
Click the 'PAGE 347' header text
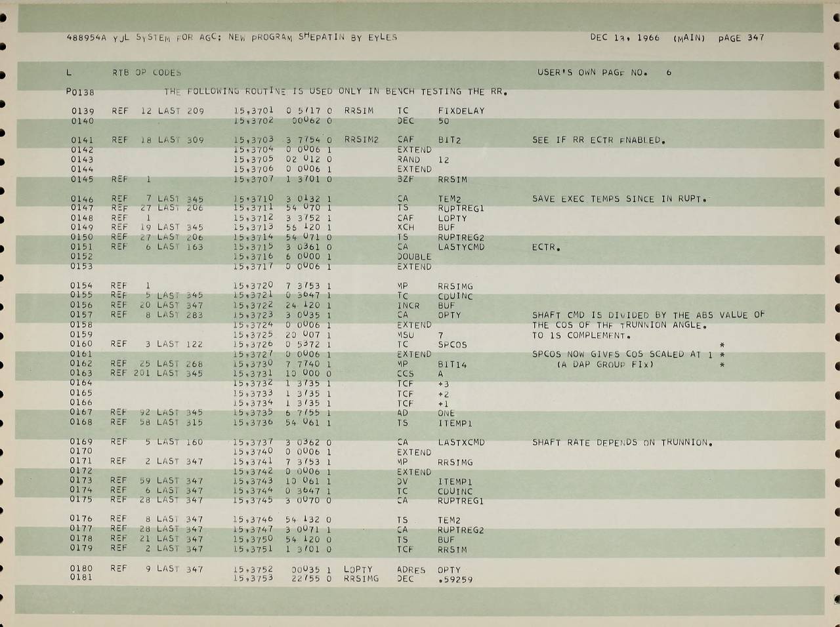pyautogui.click(x=741, y=38)
